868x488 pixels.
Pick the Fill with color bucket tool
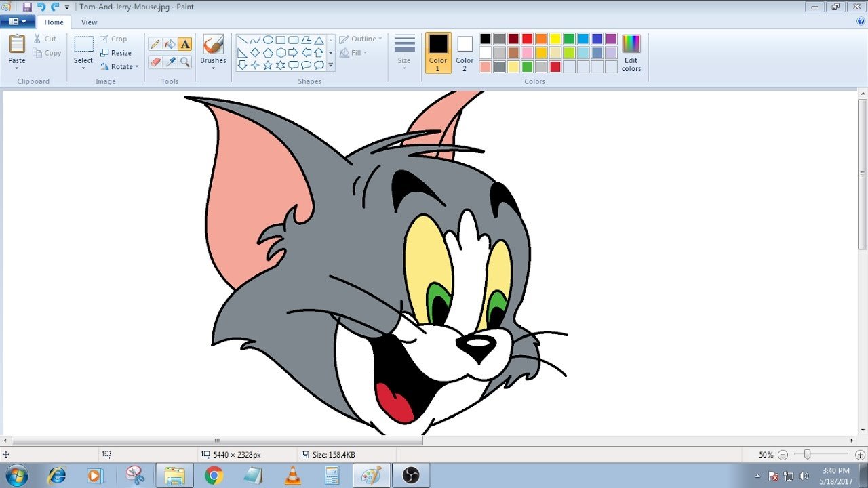click(x=170, y=45)
